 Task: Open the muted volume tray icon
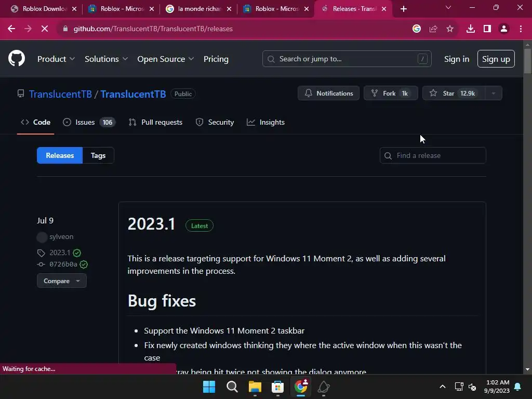[472, 387]
